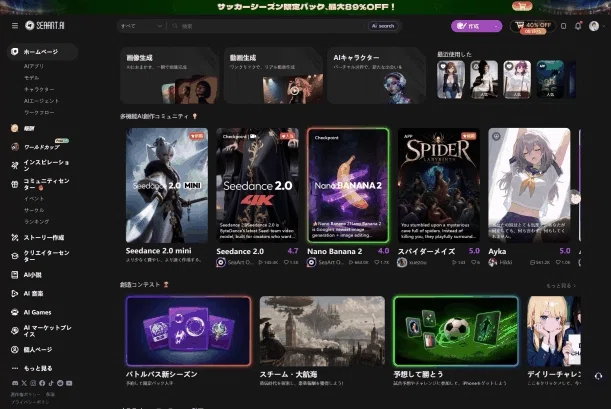Open ワークフロー in the sidebar
This screenshot has height=409, width=611.
click(x=39, y=113)
